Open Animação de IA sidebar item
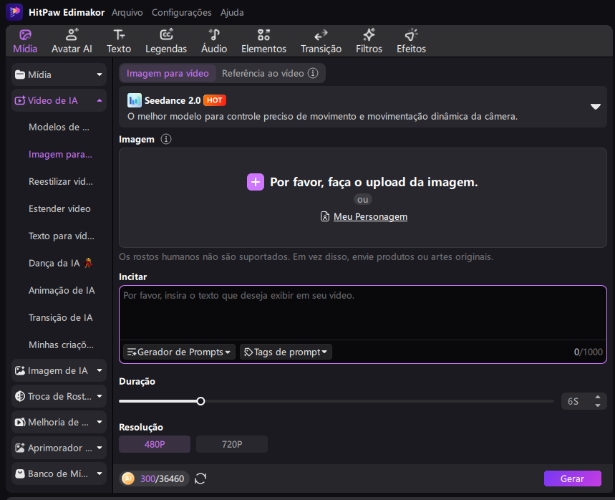615x500 pixels. point(62,291)
